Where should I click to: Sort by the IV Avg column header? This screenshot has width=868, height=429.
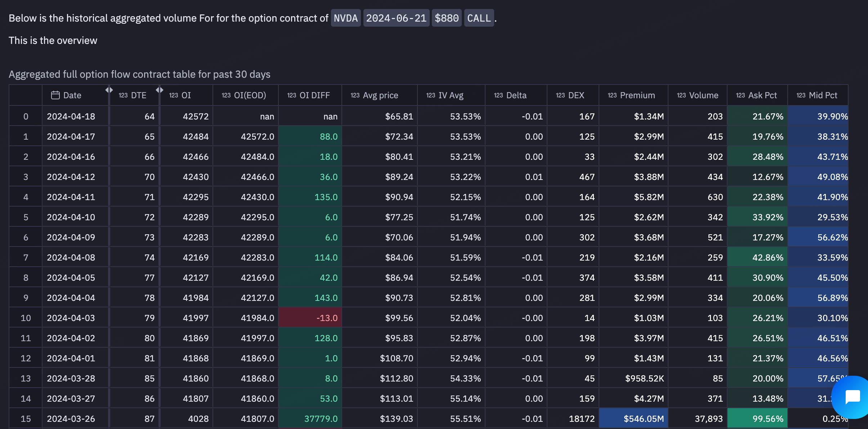(451, 95)
